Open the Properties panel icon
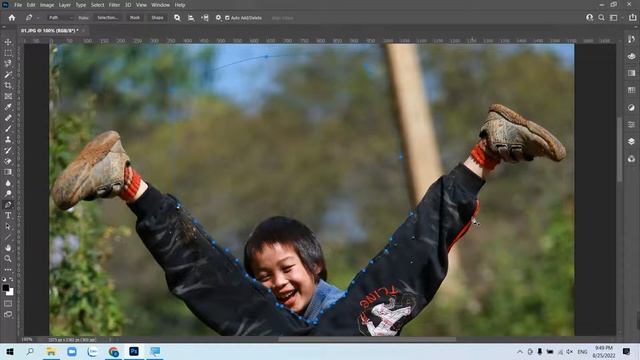The width and height of the screenshot is (640, 360). coord(631,124)
